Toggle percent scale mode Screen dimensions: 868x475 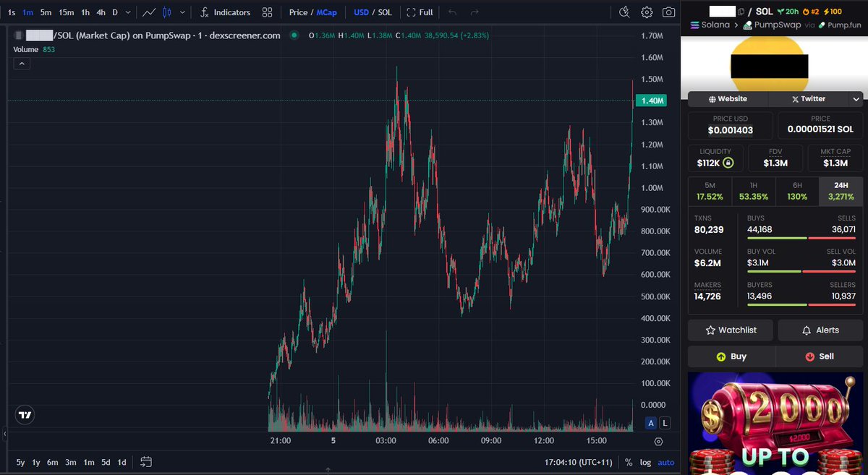point(629,462)
